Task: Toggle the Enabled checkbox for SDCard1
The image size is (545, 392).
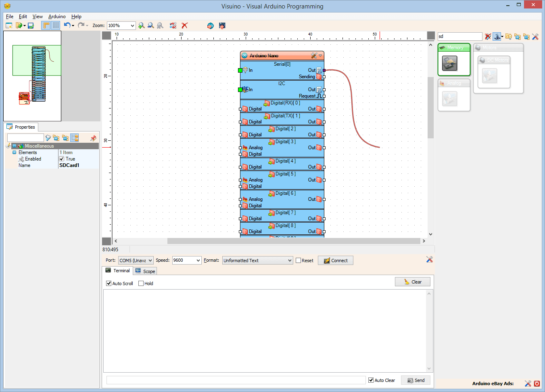Action: 61,158
